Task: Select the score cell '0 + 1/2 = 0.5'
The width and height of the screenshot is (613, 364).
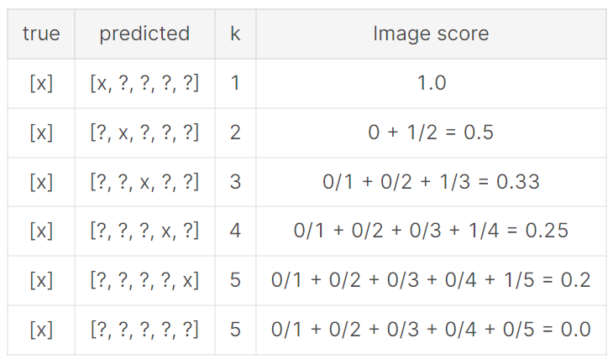Action: 432,133
